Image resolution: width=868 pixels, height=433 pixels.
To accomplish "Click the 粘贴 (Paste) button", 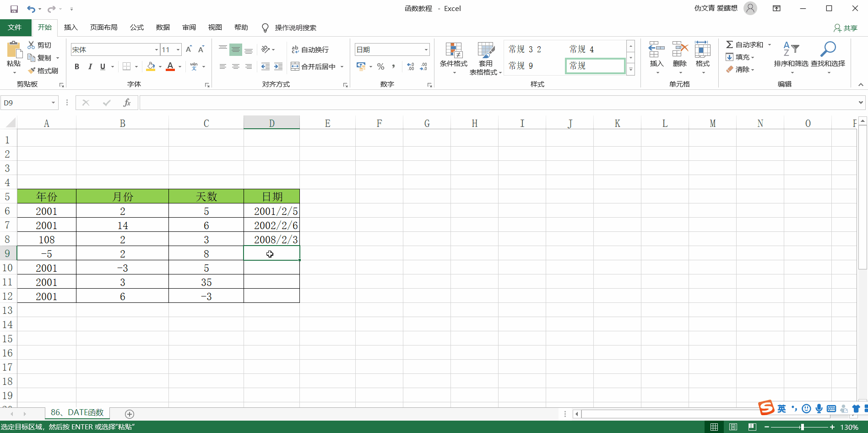I will (14, 58).
